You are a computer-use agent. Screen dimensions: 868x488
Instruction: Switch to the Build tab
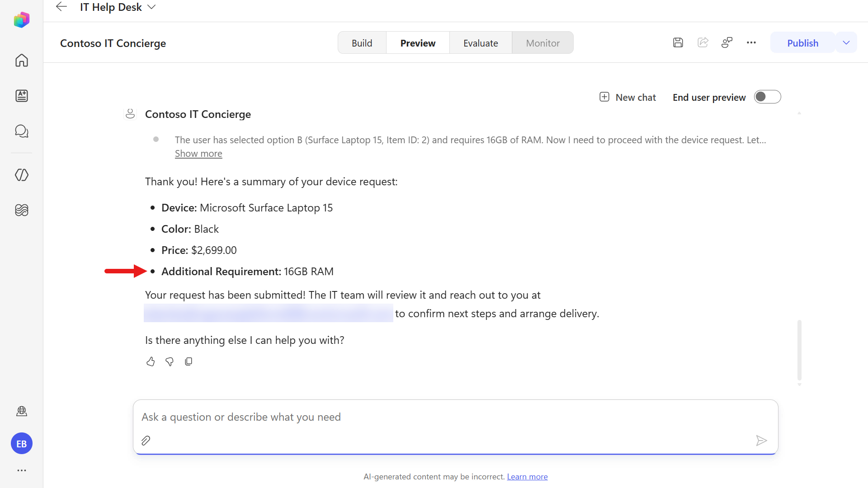(362, 43)
